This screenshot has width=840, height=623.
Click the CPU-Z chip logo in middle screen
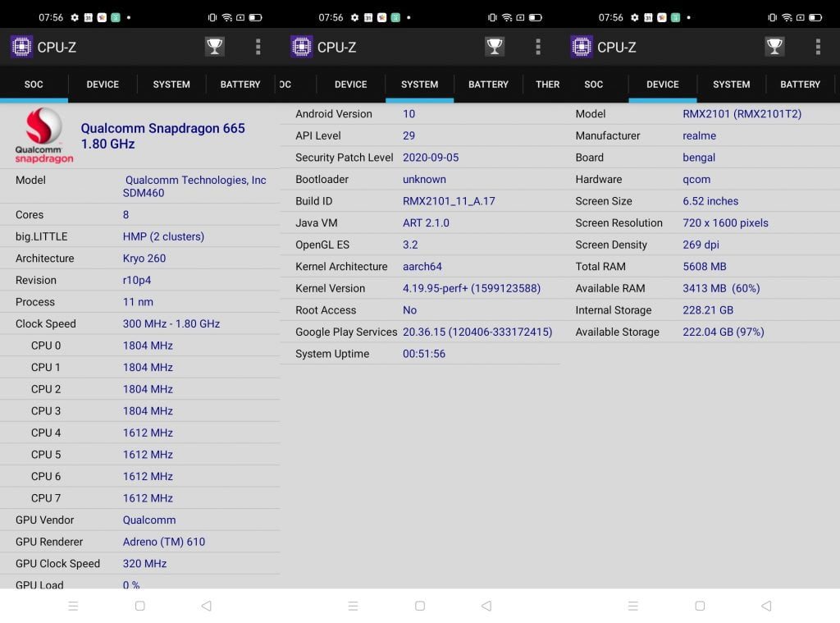pos(302,47)
